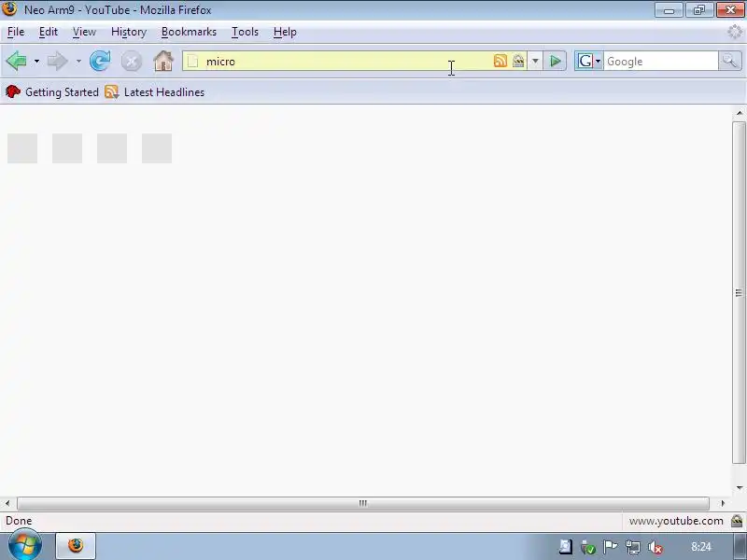Reload the page with the blue Refresh icon
This screenshot has width=747, height=560.
point(100,61)
